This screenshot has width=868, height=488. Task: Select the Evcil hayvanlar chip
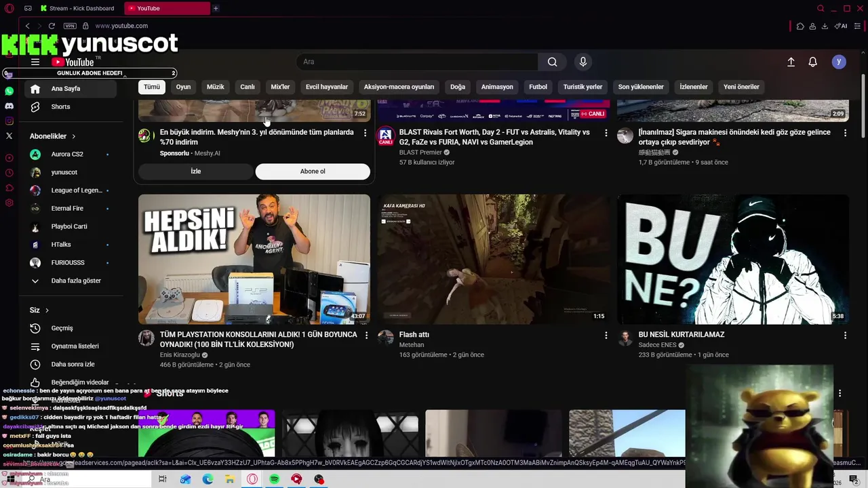(327, 87)
